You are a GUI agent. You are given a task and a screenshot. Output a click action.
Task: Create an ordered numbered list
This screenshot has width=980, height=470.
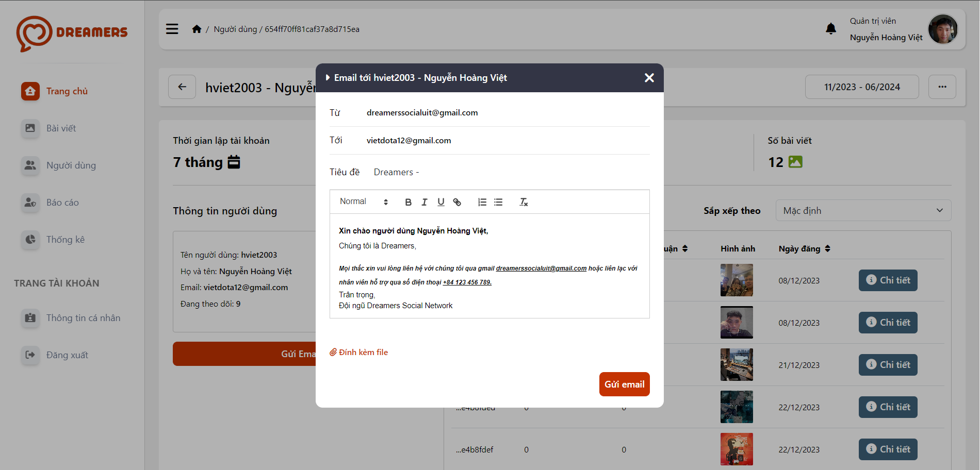click(482, 202)
